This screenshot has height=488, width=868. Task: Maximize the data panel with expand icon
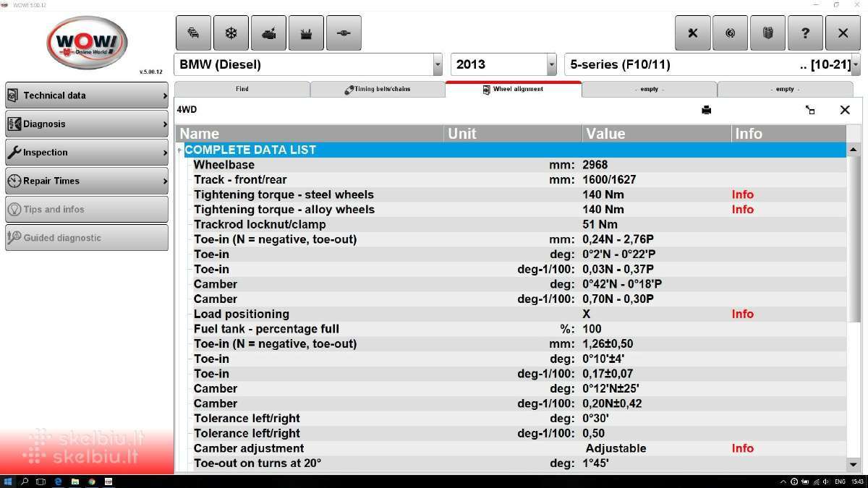tap(810, 110)
